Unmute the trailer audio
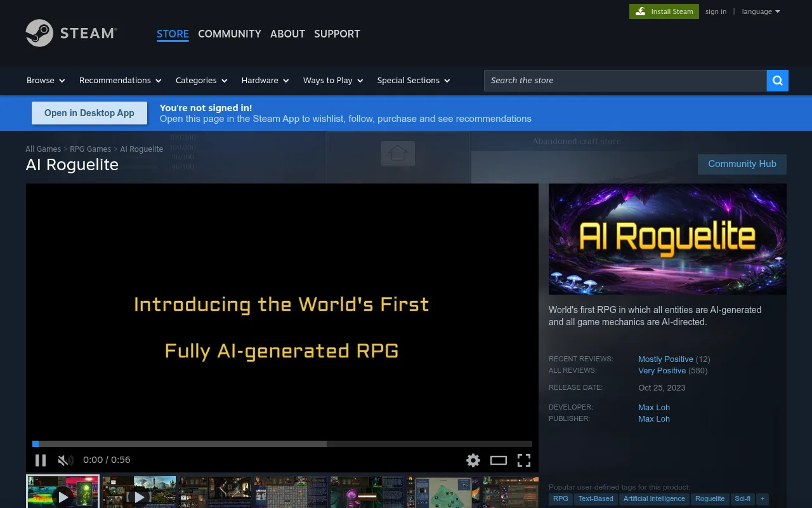812x508 pixels. click(x=65, y=460)
